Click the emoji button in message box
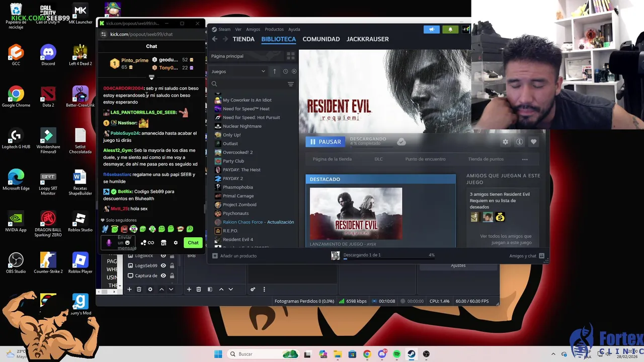This screenshot has width=644, height=362. point(127,243)
